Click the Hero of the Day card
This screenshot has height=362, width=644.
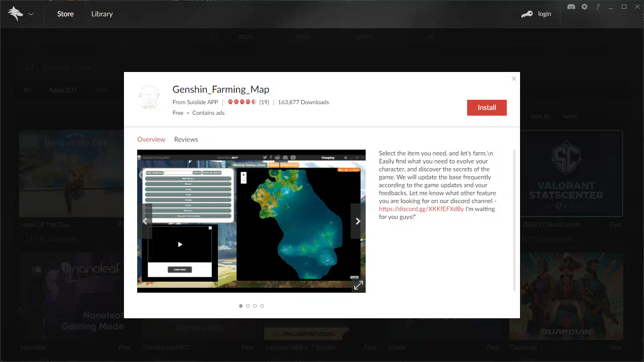tap(71, 173)
